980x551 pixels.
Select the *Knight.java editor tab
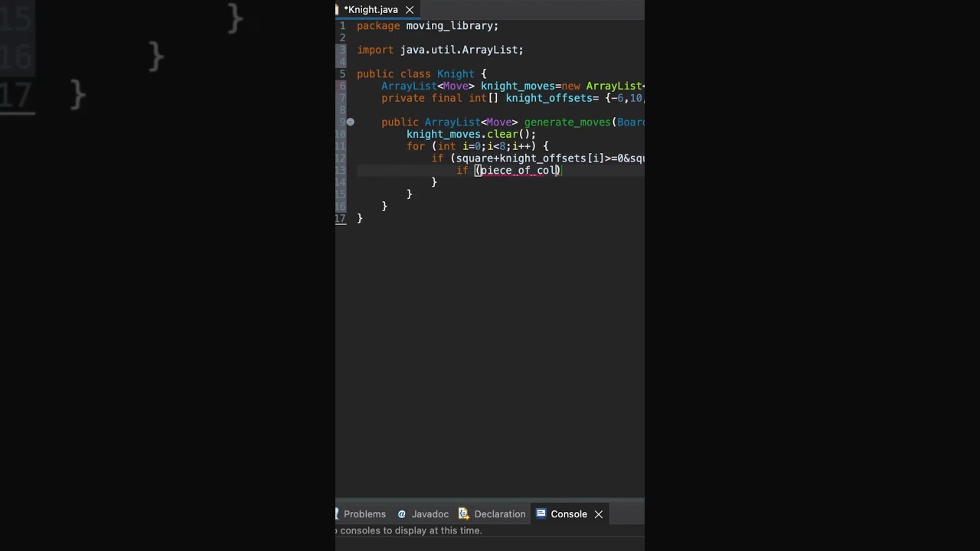[371, 10]
